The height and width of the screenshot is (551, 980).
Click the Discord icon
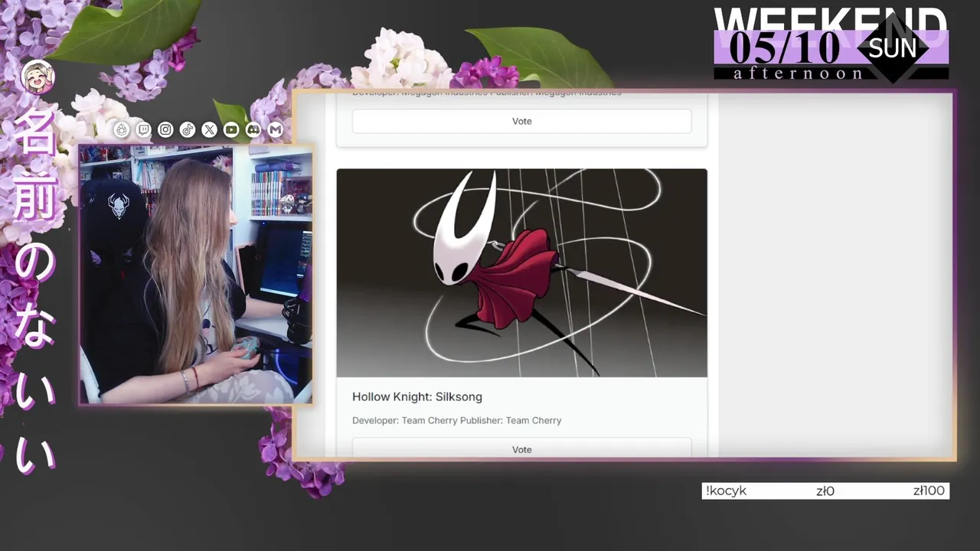tap(253, 130)
